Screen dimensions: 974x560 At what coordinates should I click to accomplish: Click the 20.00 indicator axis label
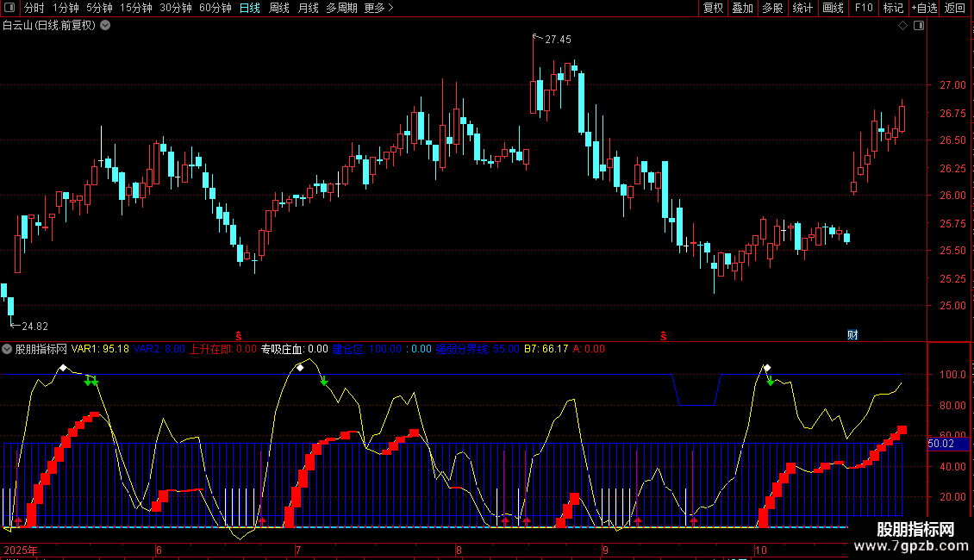coord(952,496)
